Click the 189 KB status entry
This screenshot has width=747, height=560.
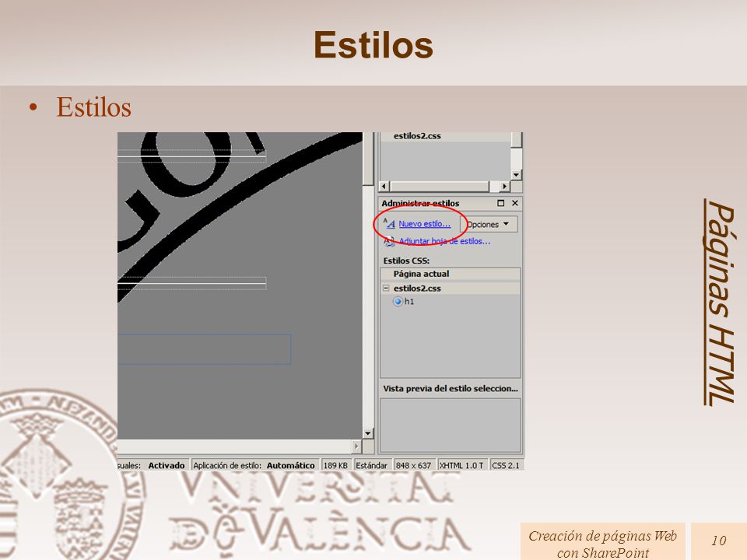tap(335, 466)
